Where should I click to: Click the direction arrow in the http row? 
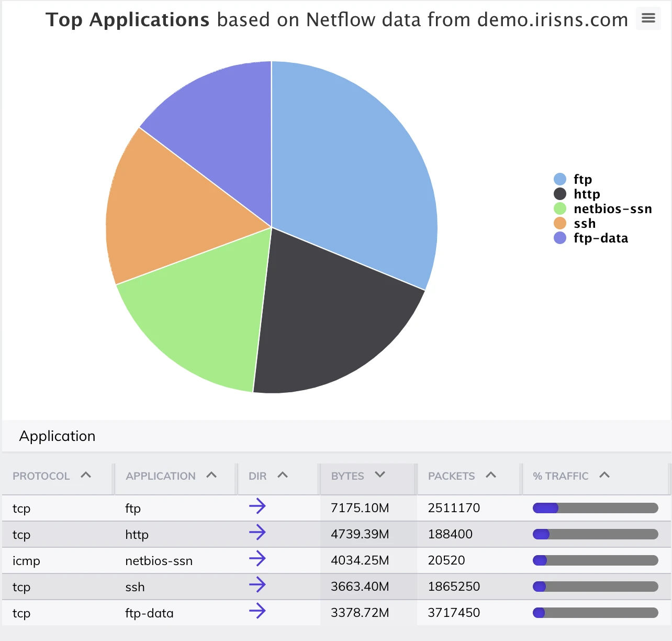click(x=257, y=533)
